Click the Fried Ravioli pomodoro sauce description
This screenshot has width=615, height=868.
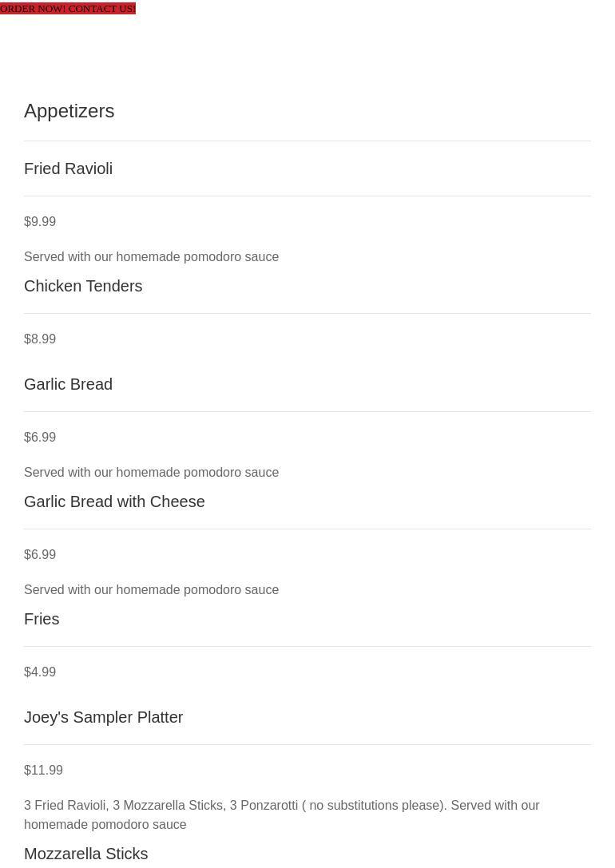click(x=151, y=257)
